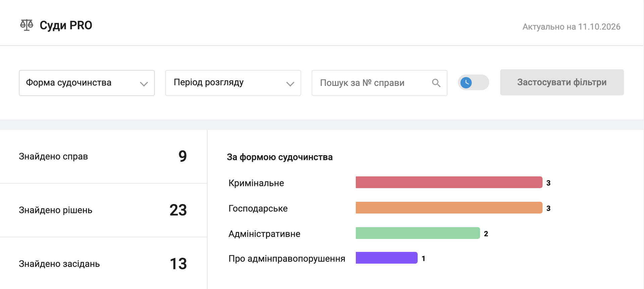Viewport: 644px width, 289px height.
Task: Focus the Пошук за № справи field
Action: pos(379,83)
